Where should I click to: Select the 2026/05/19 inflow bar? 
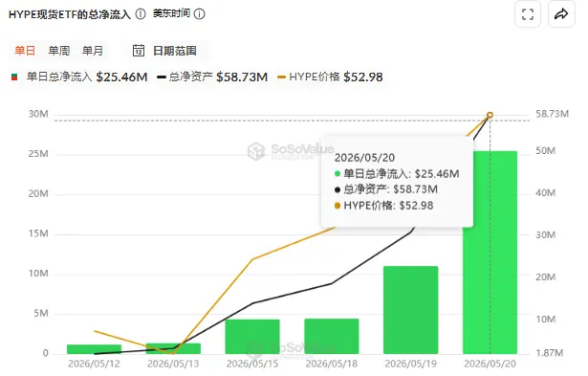click(x=410, y=310)
